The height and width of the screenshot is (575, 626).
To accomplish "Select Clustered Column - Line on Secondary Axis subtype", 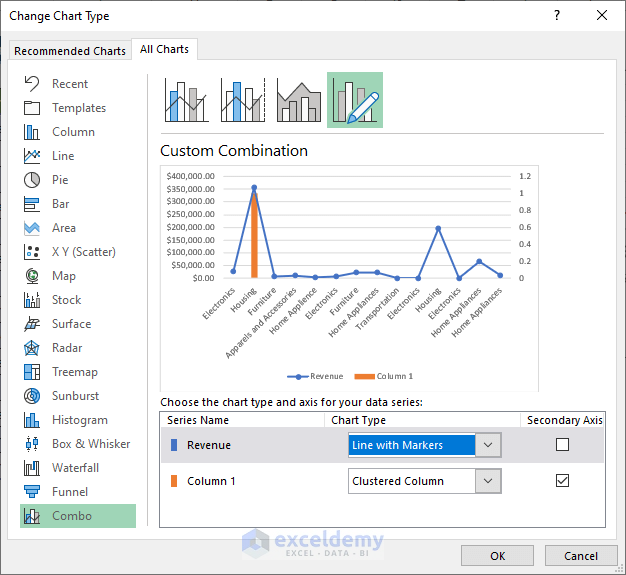I will pos(243,100).
